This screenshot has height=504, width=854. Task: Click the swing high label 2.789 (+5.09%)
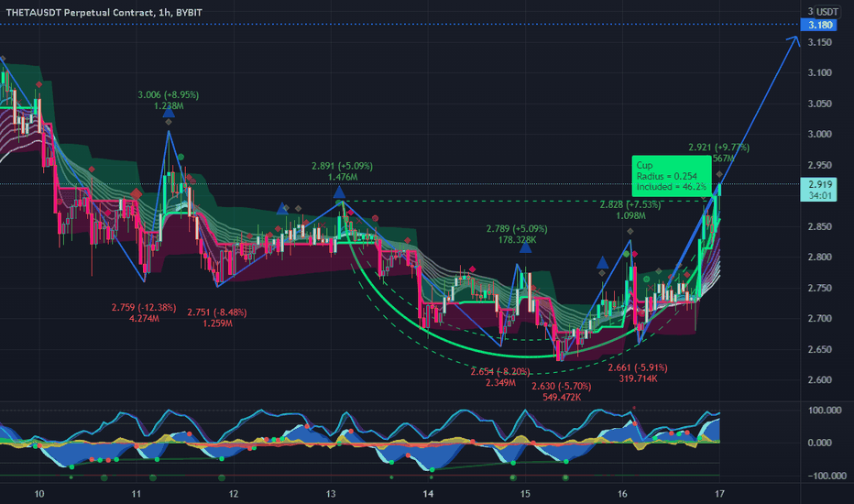click(x=517, y=229)
